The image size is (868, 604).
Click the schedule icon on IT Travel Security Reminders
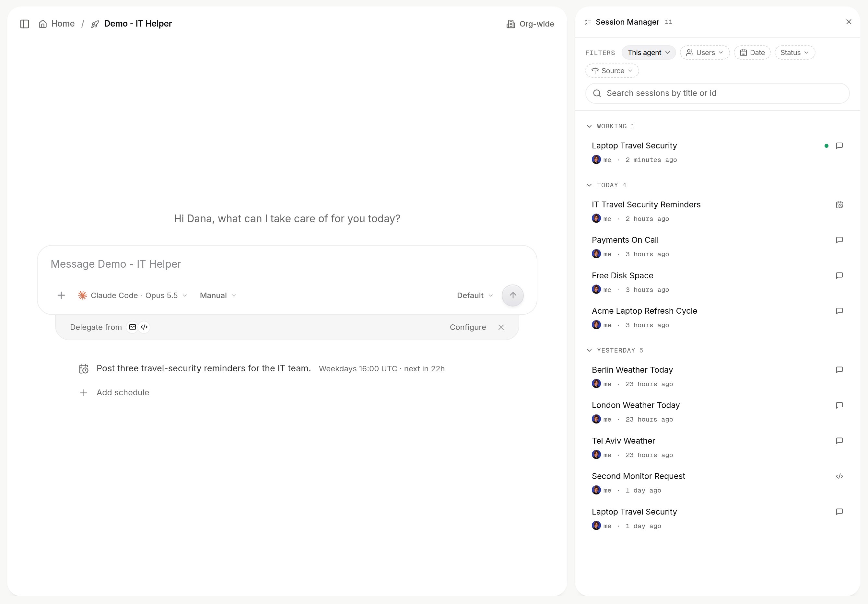point(839,205)
